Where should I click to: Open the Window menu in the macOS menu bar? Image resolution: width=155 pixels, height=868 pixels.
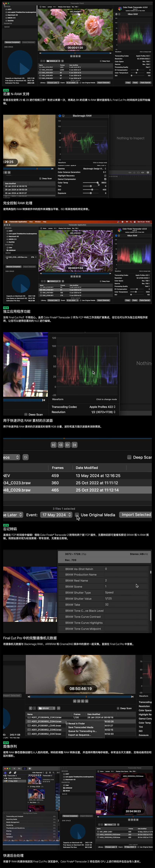click(x=38, y=222)
